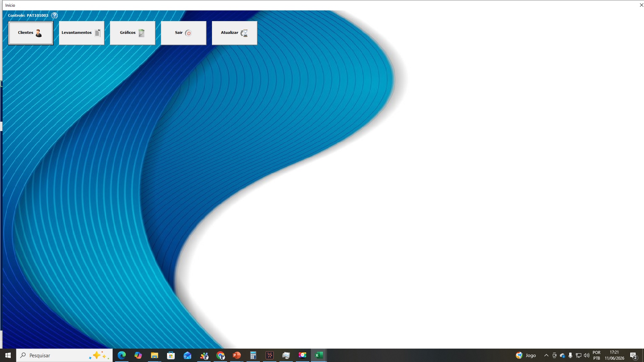Open the video editor taskbar icon
The height and width of the screenshot is (362, 644).
pos(270,355)
